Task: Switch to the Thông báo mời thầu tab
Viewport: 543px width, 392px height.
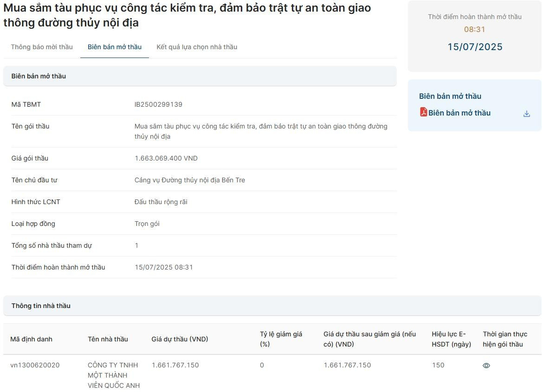Action: click(x=42, y=47)
